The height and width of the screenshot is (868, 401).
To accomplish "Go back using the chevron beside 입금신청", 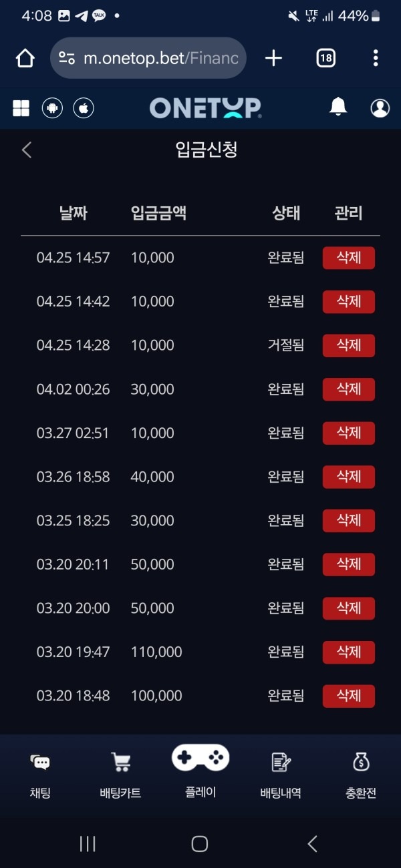I will 26,150.
